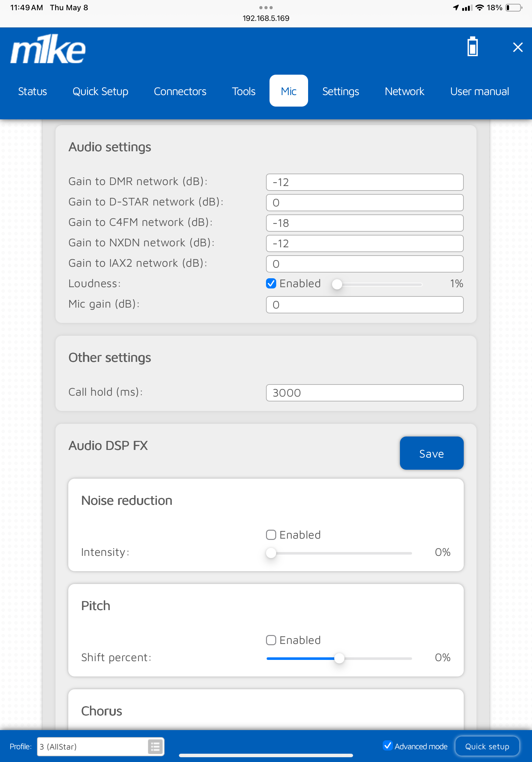Open the Profile 3 (AllStar) dropdown
This screenshot has width=532, height=762.
tap(93, 747)
